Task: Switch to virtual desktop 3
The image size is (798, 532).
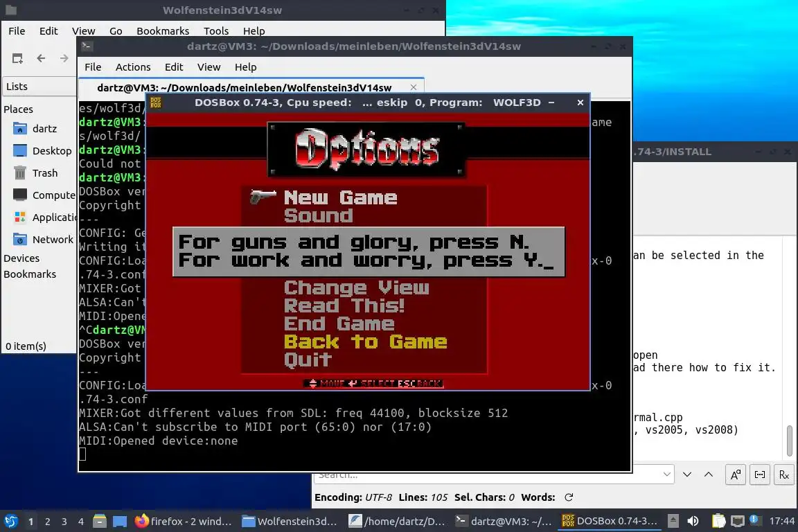Action: (x=64, y=522)
